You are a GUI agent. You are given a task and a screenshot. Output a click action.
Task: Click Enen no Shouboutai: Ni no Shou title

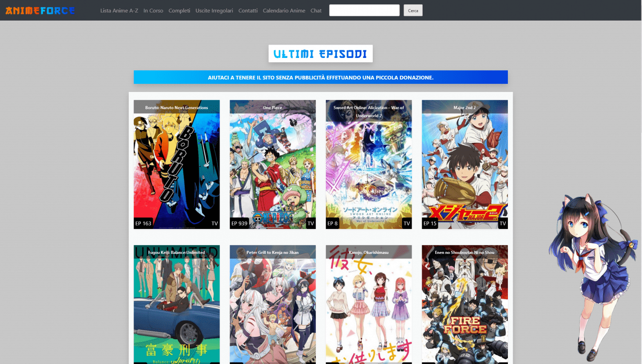point(465,252)
